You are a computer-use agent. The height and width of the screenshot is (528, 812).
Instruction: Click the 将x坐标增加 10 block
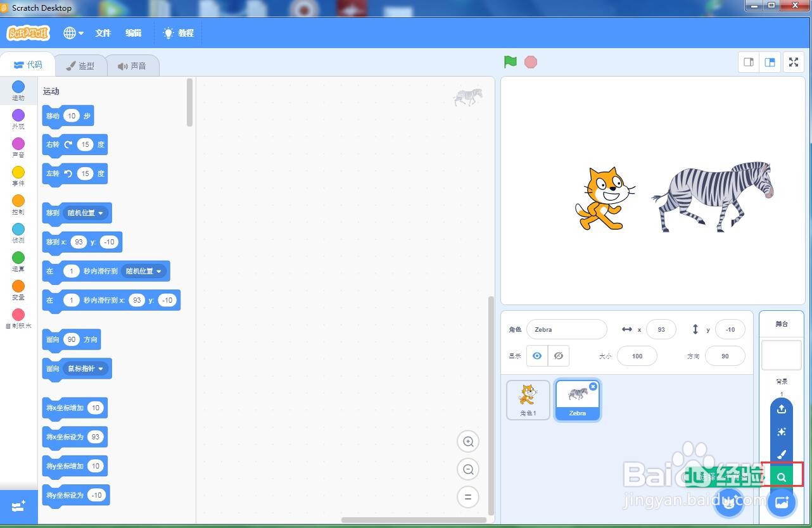[x=75, y=408]
